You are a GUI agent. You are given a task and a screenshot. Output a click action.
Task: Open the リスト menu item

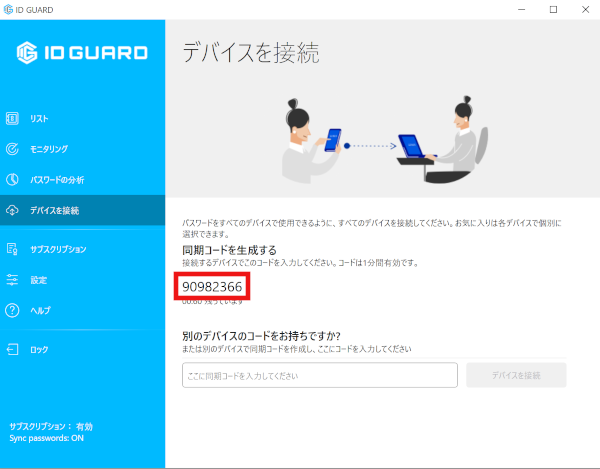pyautogui.click(x=82, y=119)
